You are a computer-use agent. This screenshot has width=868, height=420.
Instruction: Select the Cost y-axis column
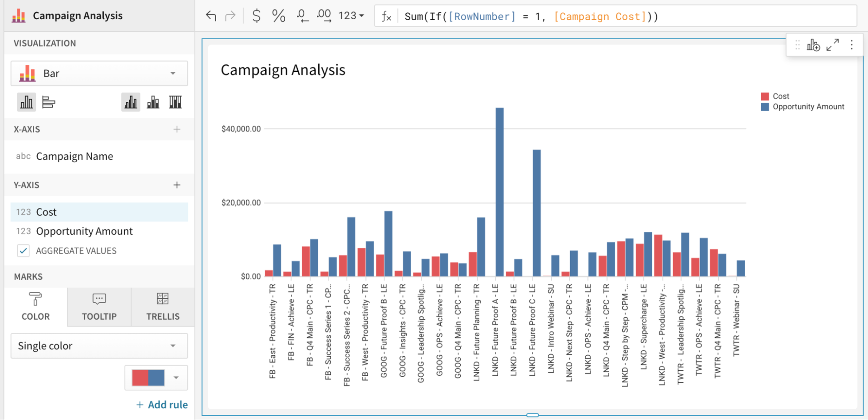pyautogui.click(x=99, y=212)
